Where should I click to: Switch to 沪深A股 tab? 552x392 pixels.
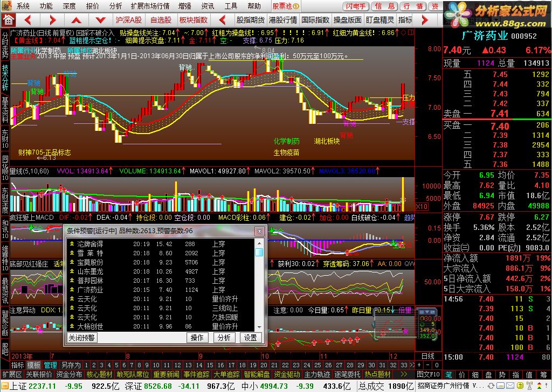pyautogui.click(x=129, y=20)
